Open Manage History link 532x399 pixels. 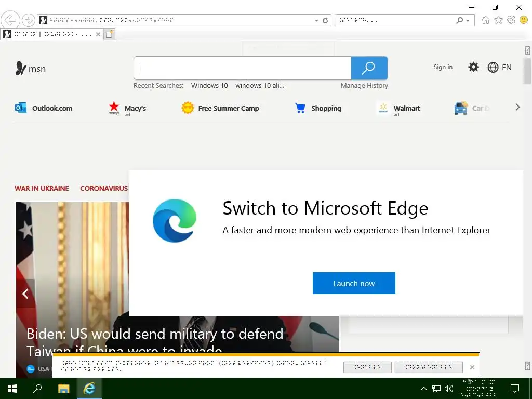click(x=364, y=86)
